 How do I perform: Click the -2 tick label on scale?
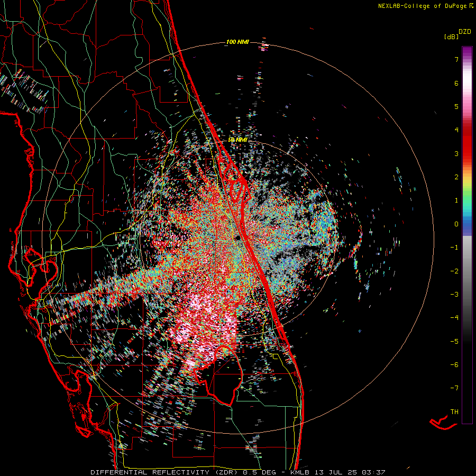[x=454, y=271]
